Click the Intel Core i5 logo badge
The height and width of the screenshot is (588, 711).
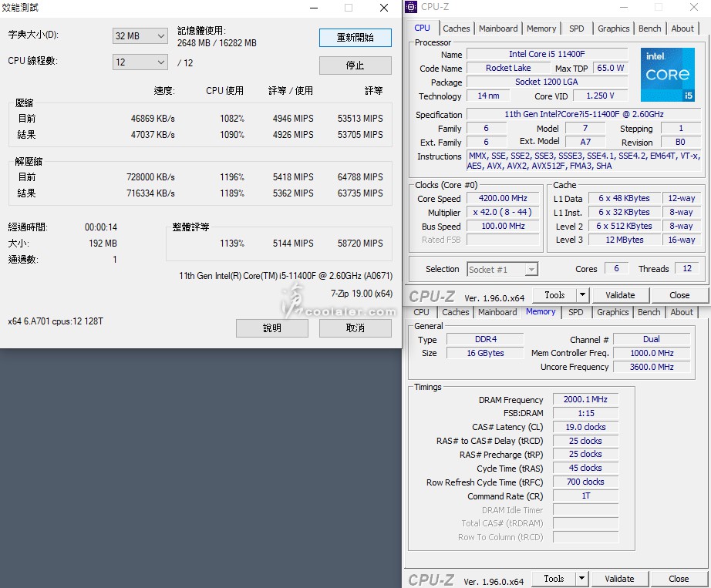[x=668, y=74]
